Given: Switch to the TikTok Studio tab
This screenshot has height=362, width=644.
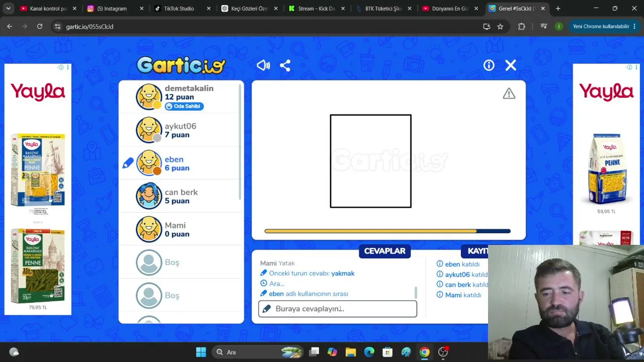Looking at the screenshot, I should 182,9.
